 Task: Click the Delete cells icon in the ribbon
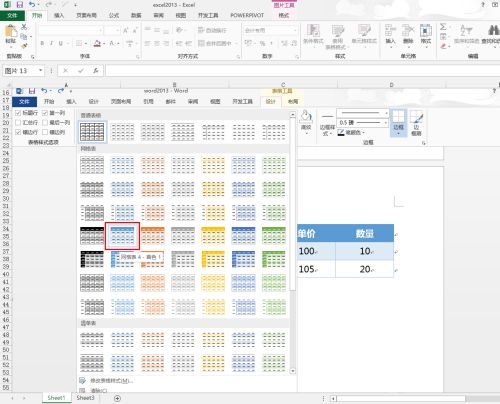coord(408,35)
